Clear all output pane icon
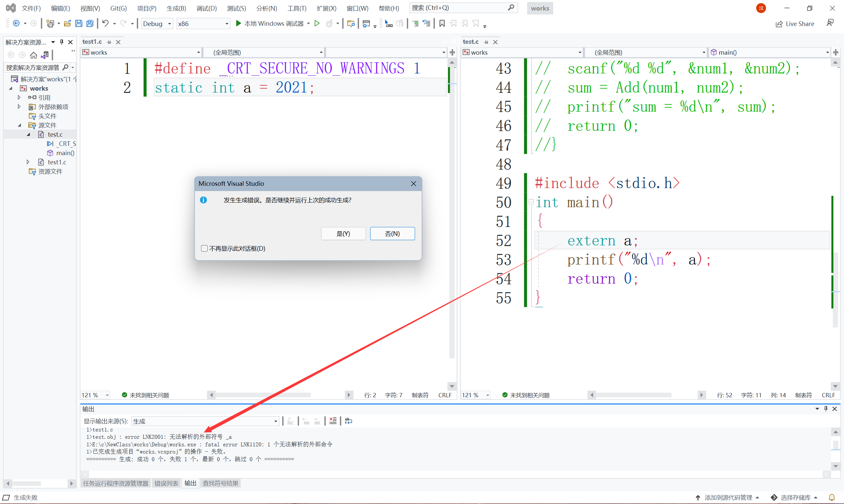This screenshot has width=844, height=504. 333,421
